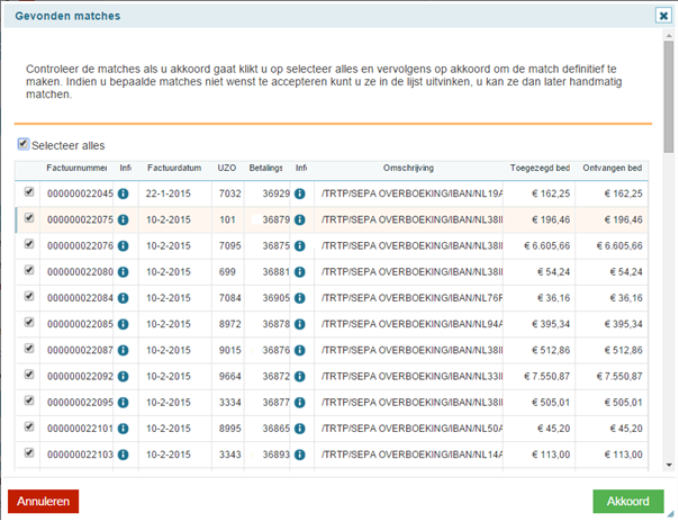Uncheck match row 000000022080
The height and width of the screenshot is (520, 678).
click(29, 270)
